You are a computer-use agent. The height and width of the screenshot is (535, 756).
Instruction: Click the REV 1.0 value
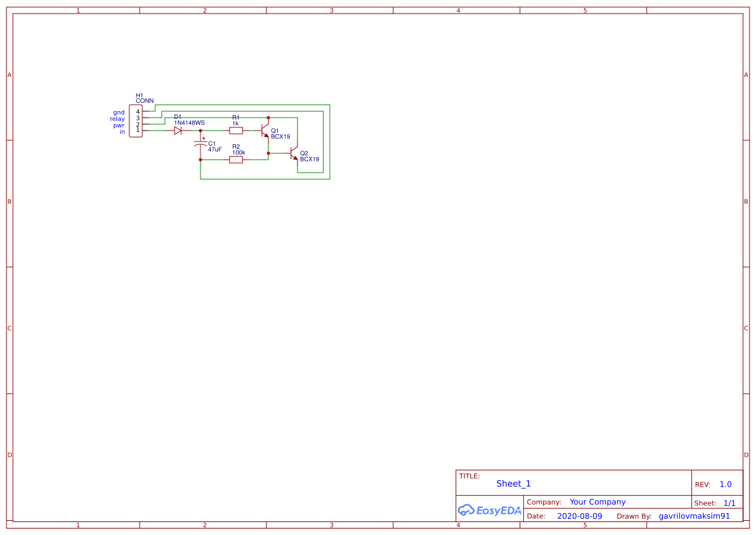pos(724,484)
